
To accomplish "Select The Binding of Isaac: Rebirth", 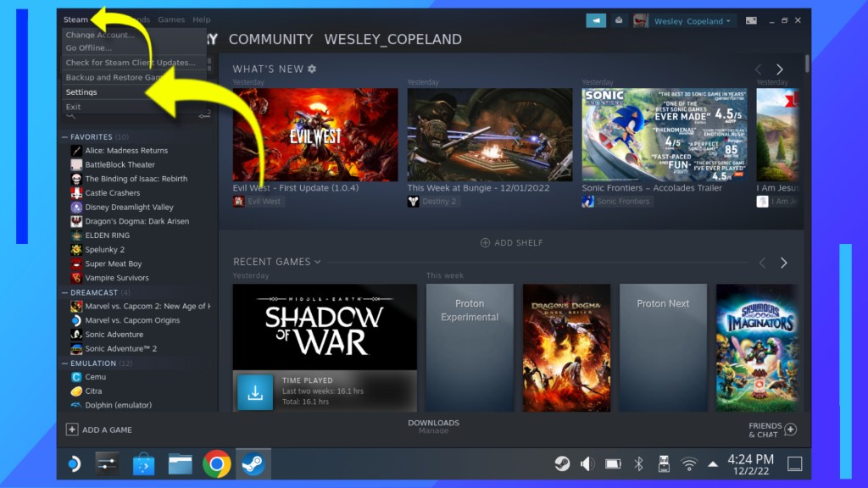I will click(x=136, y=179).
